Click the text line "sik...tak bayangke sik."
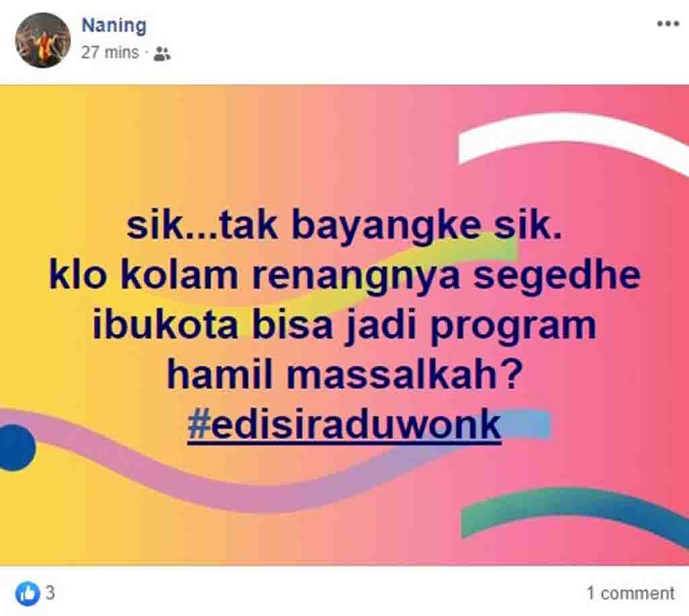689x616 pixels. 344,226
